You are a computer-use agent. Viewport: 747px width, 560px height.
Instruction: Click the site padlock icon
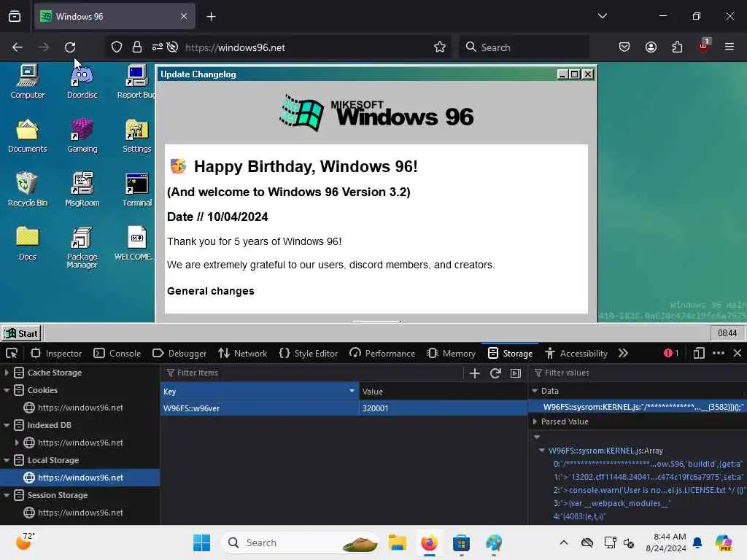tap(137, 47)
